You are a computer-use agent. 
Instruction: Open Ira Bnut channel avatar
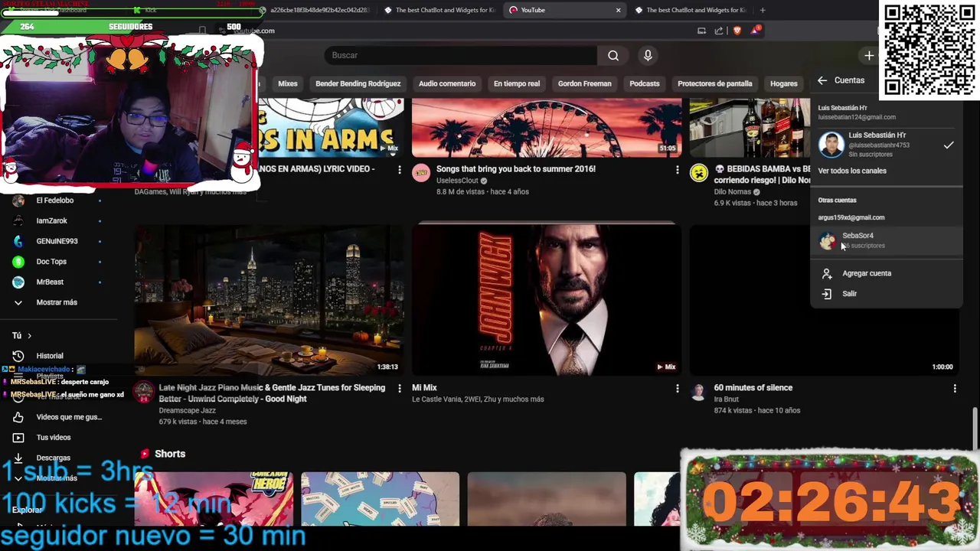(x=698, y=392)
